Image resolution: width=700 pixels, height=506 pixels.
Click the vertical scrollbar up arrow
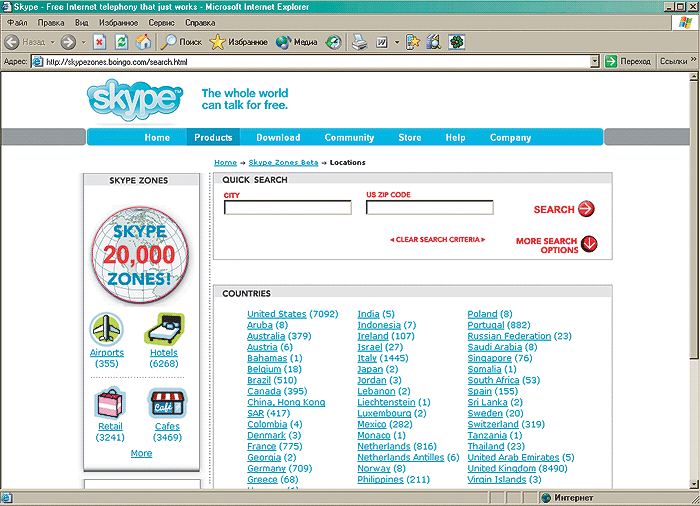pyautogui.click(x=693, y=76)
